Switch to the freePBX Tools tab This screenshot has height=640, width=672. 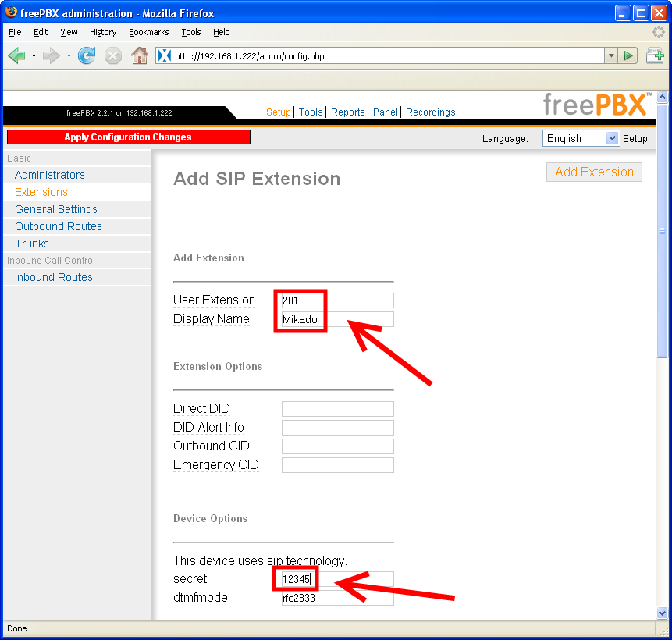311,112
